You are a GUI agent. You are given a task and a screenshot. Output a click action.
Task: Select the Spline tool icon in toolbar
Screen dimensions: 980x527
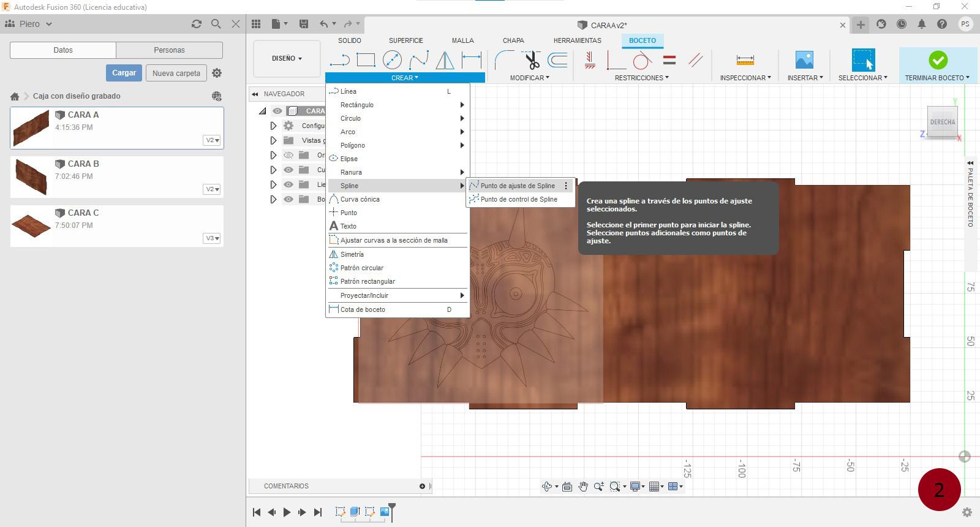tap(418, 60)
